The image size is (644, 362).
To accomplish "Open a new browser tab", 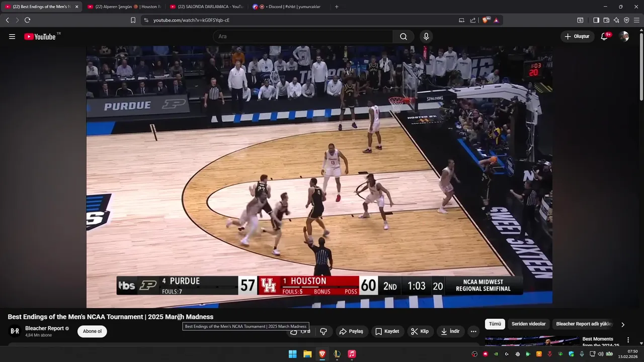I will click(x=337, y=7).
